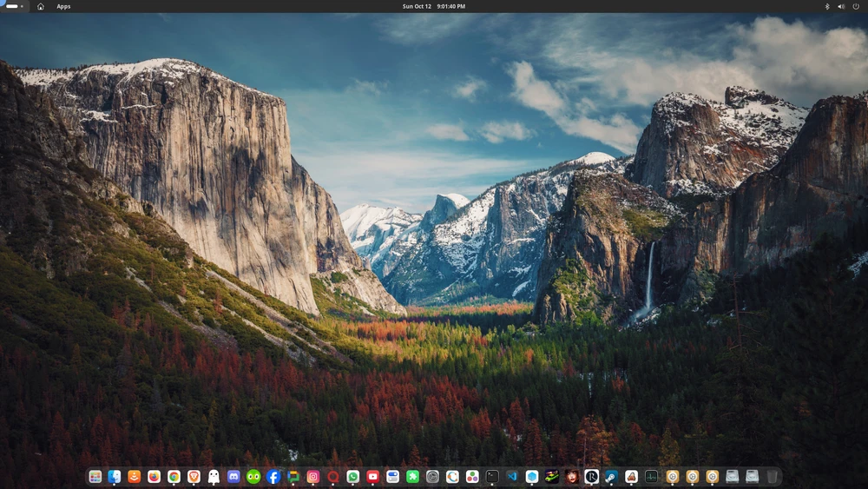This screenshot has width=868, height=489.
Task: Open the power menu in the top bar
Action: (x=856, y=6)
